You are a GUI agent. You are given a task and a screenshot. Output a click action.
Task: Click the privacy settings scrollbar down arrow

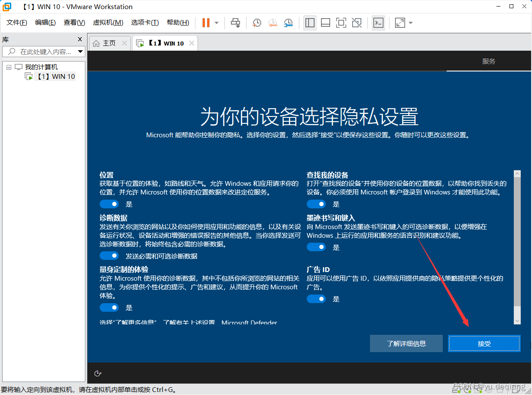click(517, 321)
